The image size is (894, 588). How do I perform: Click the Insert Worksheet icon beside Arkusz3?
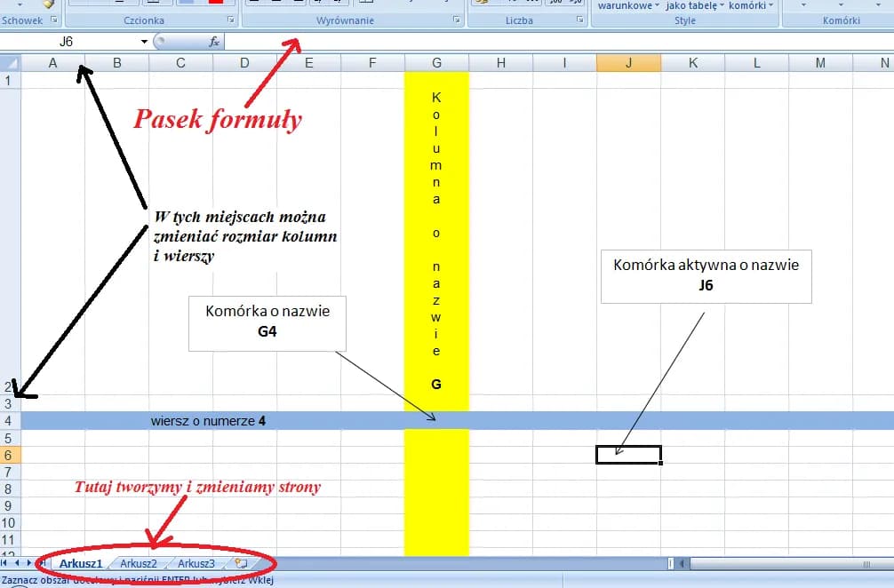[x=240, y=563]
